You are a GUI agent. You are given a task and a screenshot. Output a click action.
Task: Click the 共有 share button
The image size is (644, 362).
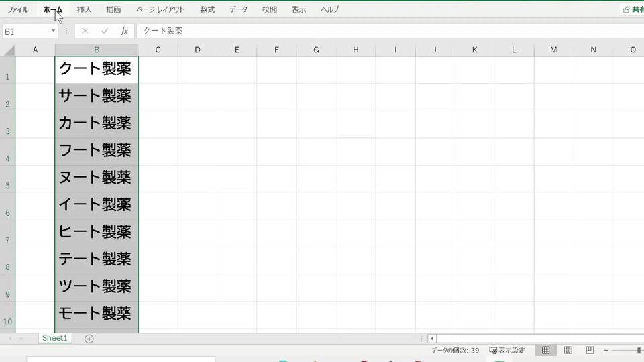[633, 9]
